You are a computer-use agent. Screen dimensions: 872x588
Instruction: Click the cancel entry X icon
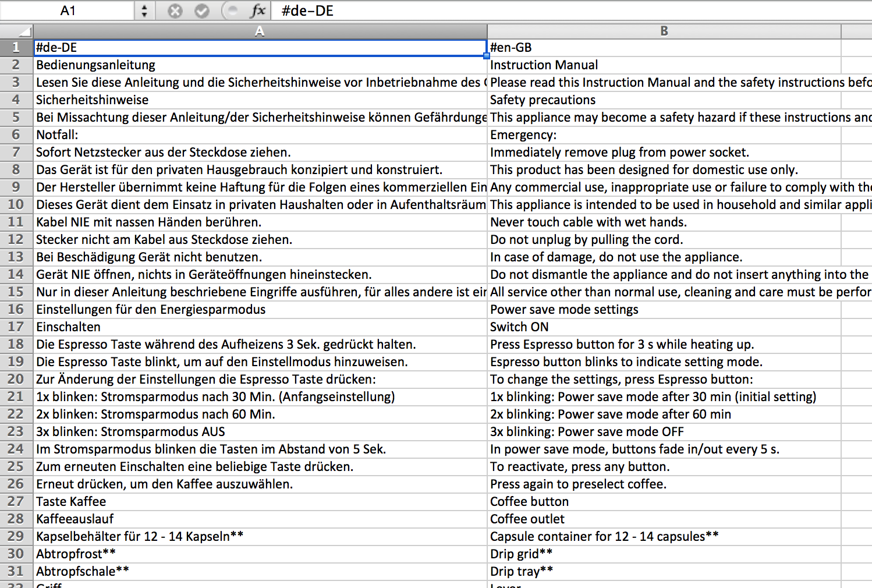pyautogui.click(x=175, y=11)
